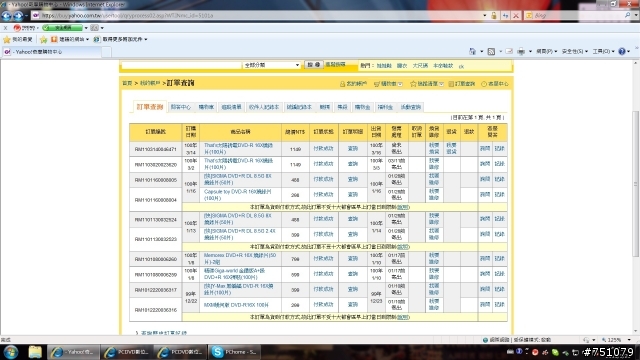The width and height of the screenshot is (640, 360).
Task: Click 詢問 in the Capsule toy row
Action: (485, 195)
